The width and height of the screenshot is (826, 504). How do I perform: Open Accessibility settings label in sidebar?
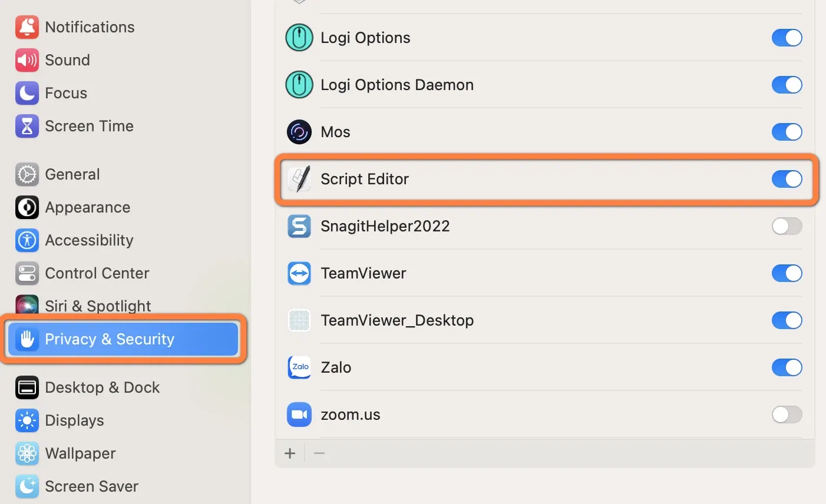click(x=89, y=240)
